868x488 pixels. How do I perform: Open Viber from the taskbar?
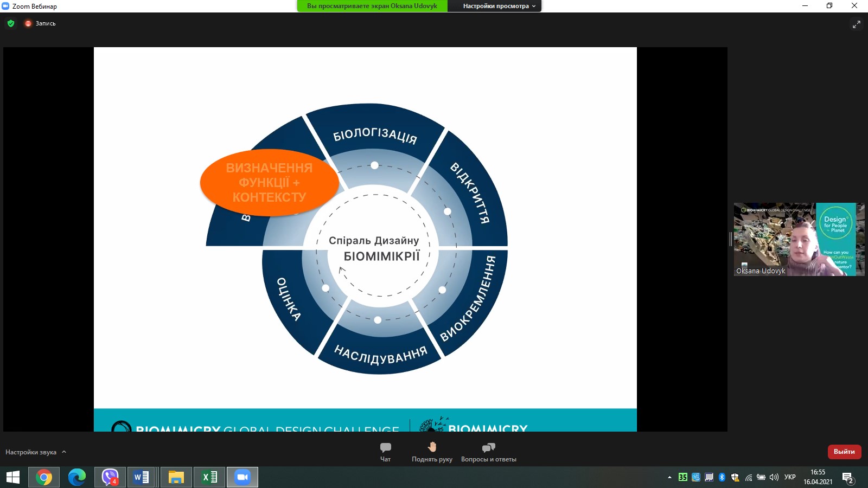110,477
